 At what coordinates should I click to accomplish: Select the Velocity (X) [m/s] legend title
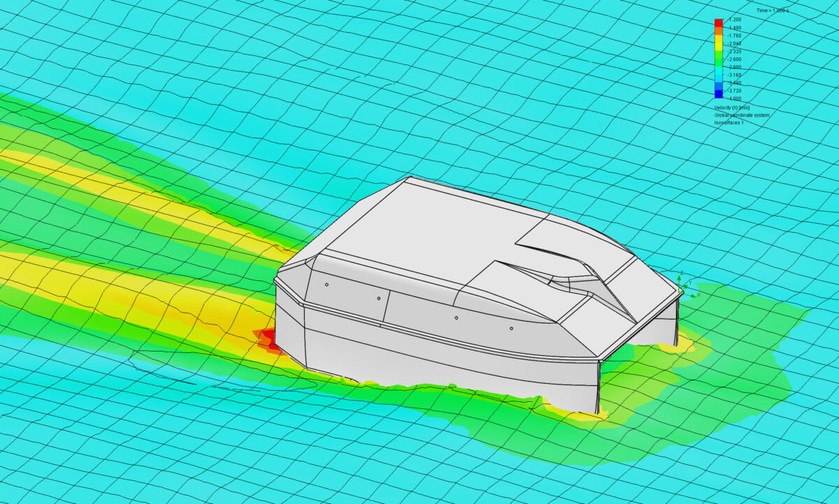point(731,107)
